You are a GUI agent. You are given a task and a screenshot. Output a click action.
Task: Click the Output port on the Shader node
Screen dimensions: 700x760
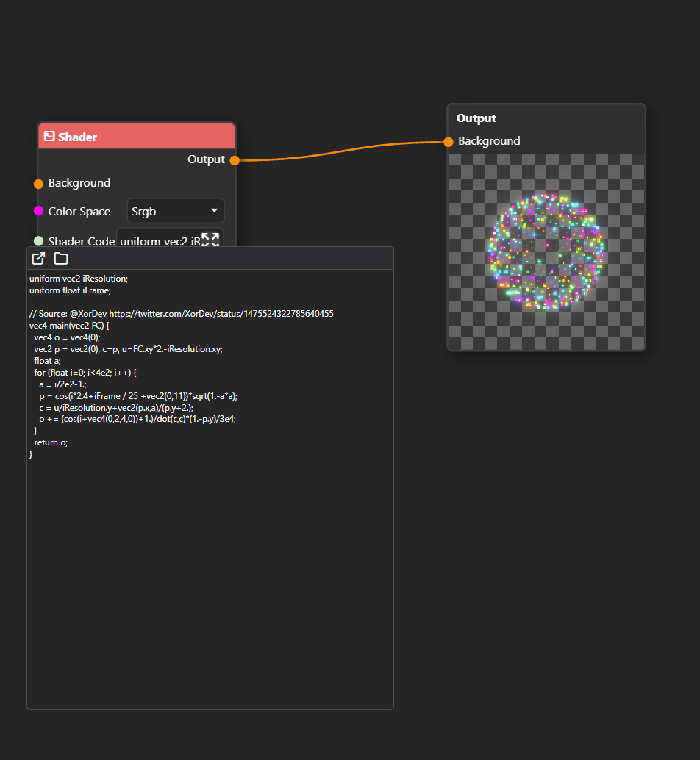pyautogui.click(x=234, y=159)
